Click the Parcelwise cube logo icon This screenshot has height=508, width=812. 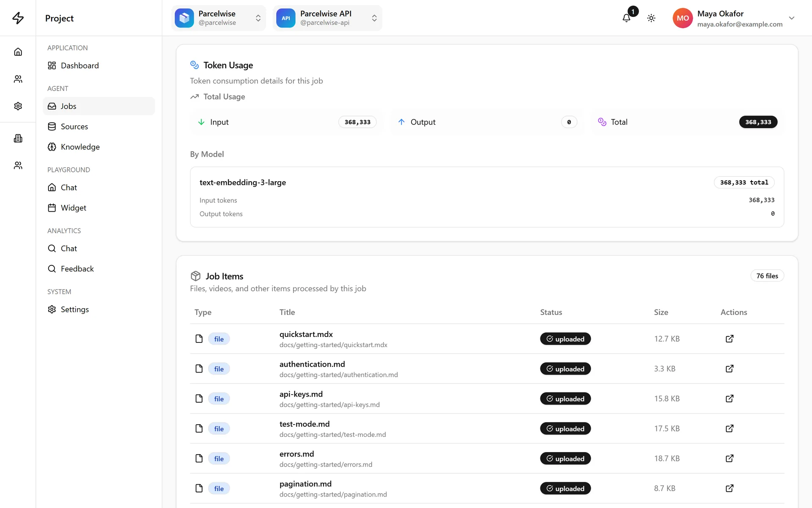pos(184,18)
